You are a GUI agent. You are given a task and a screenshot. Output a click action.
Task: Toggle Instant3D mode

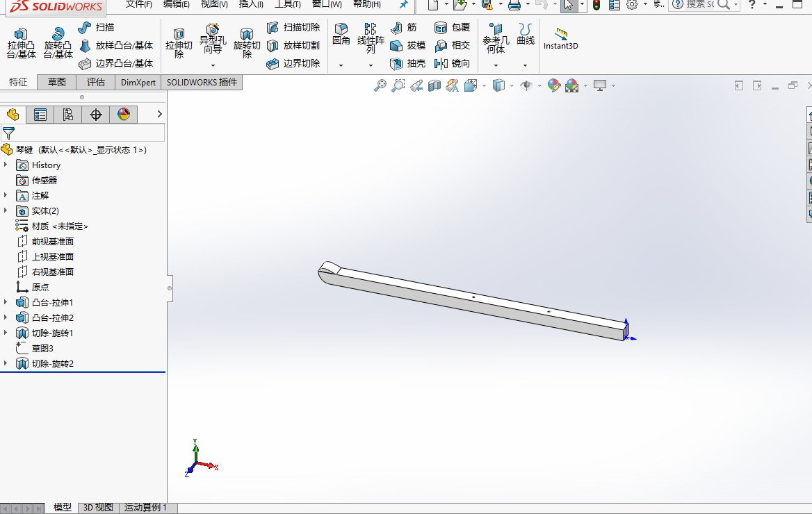561,39
